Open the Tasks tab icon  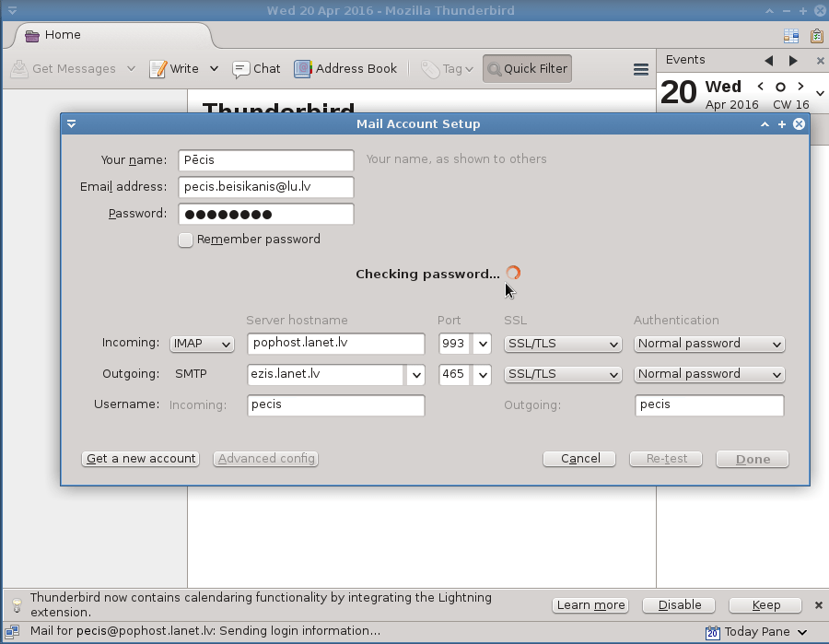coord(817,36)
